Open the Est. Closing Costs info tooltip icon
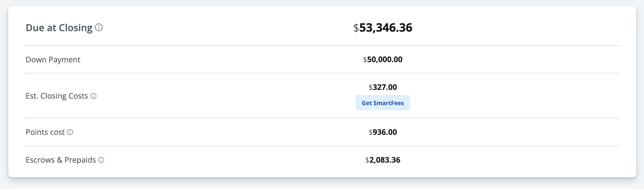 tap(93, 96)
